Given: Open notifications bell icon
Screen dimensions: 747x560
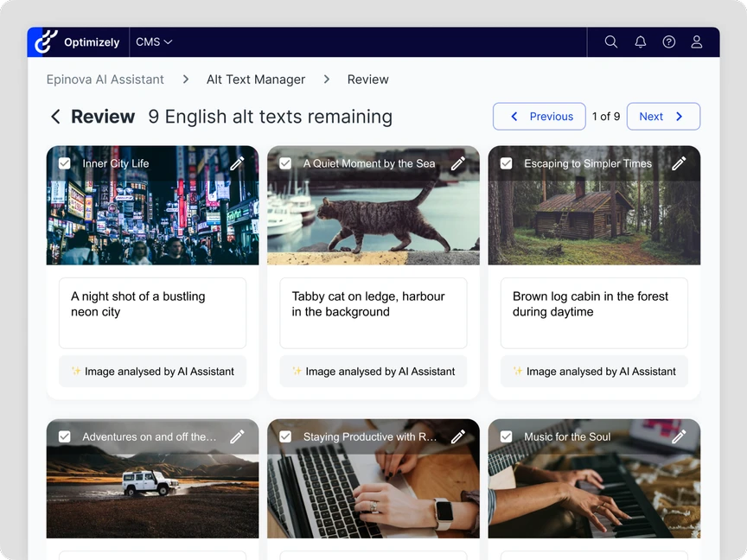Looking at the screenshot, I should point(641,41).
